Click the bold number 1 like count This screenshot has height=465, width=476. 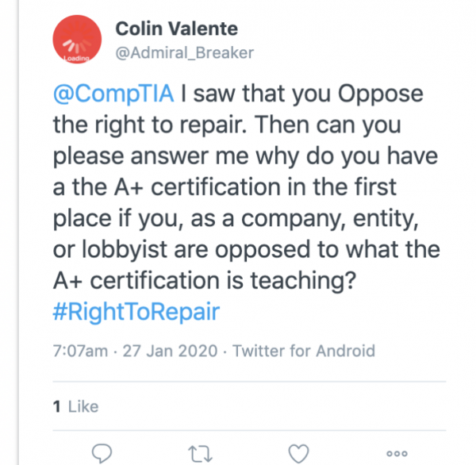(57, 406)
